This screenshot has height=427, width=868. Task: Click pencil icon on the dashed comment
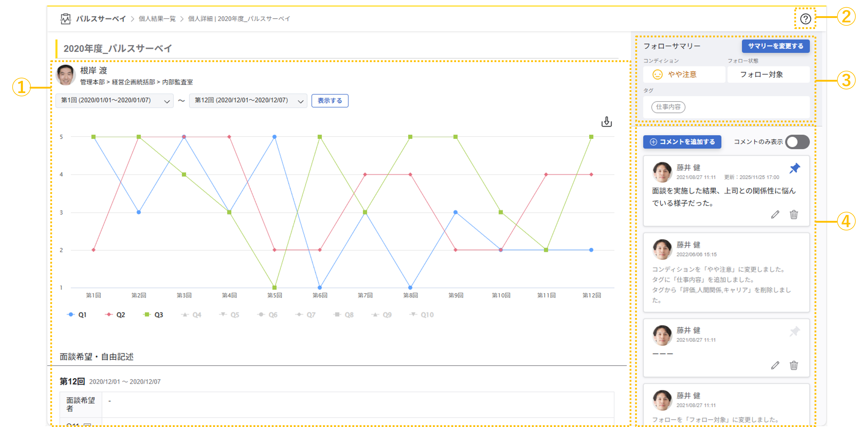click(x=775, y=365)
